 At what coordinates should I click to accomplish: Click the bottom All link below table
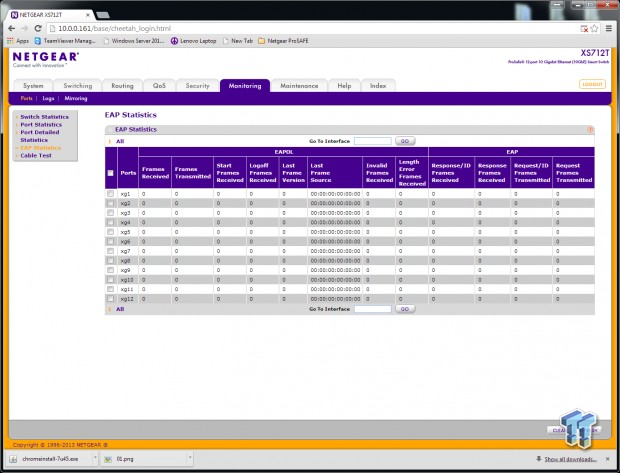[x=120, y=309]
